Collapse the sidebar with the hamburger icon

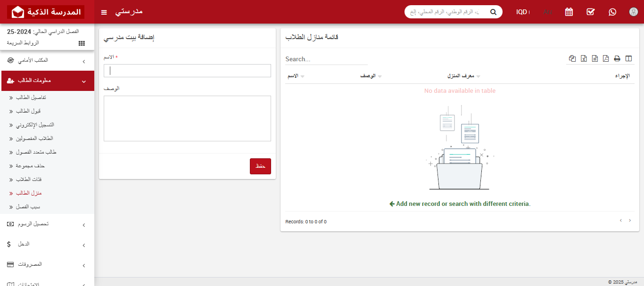104,12
